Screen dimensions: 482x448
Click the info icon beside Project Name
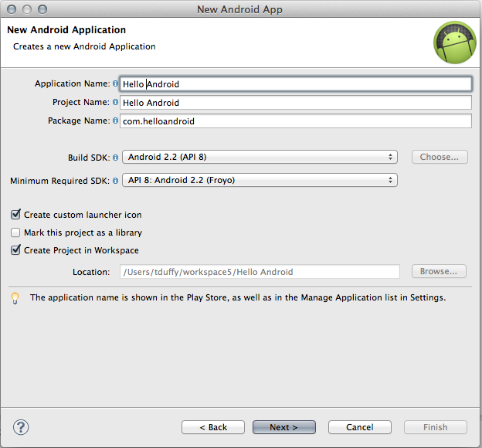pos(115,102)
